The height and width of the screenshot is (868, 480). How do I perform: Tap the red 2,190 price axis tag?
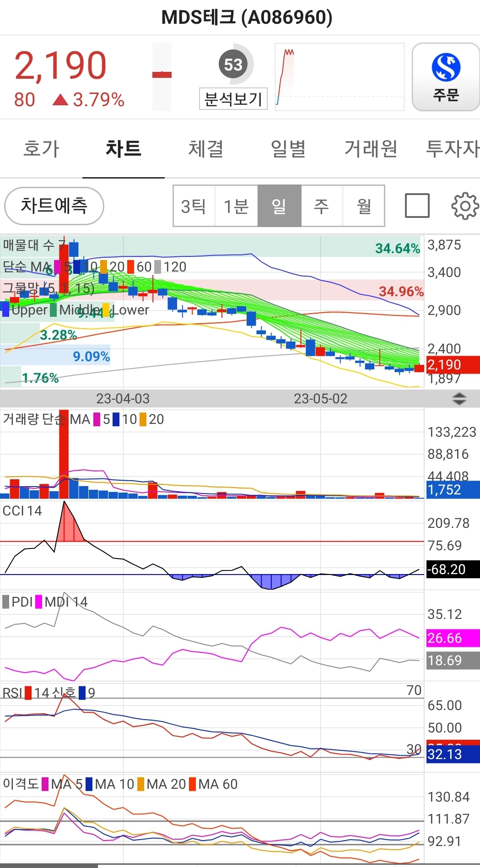pyautogui.click(x=453, y=365)
